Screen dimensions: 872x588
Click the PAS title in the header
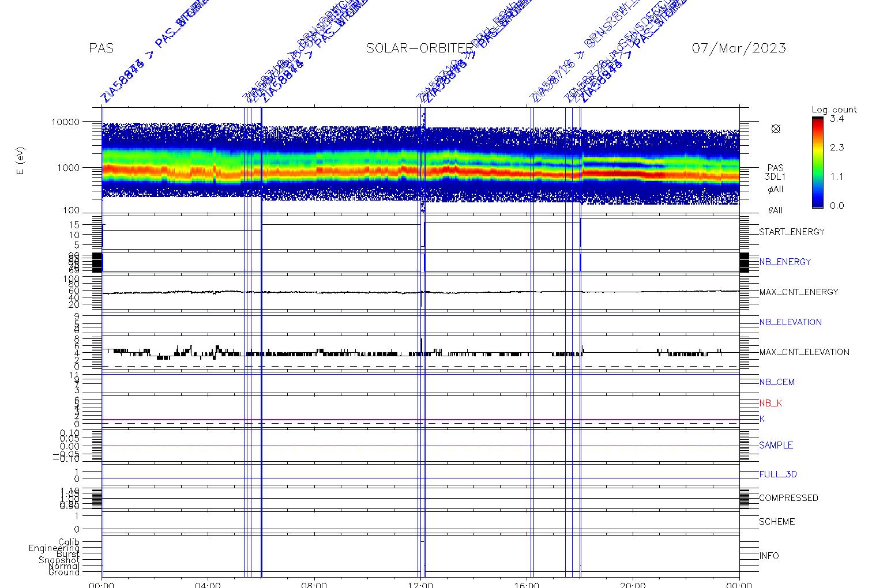point(102,48)
